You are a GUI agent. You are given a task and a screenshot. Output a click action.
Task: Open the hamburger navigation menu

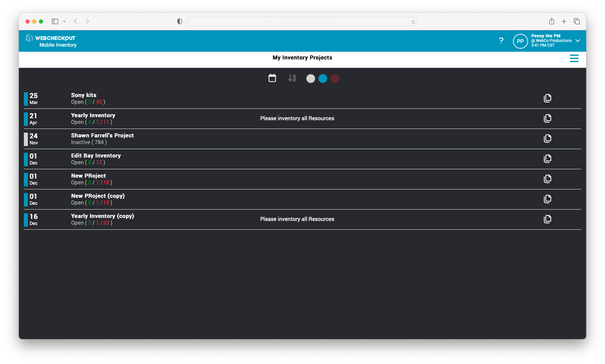(574, 58)
